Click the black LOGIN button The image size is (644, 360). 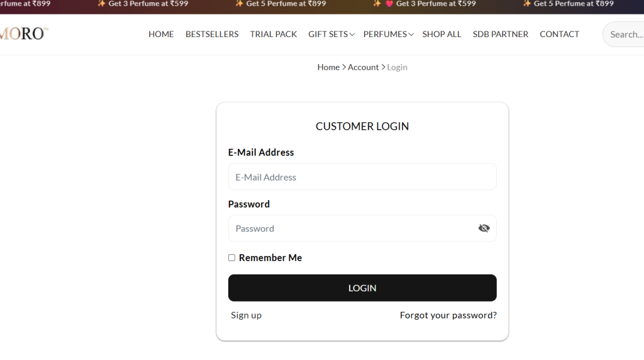point(362,288)
